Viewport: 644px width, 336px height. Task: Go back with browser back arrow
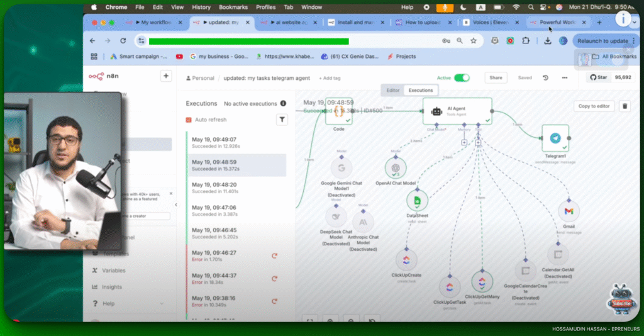[92, 41]
